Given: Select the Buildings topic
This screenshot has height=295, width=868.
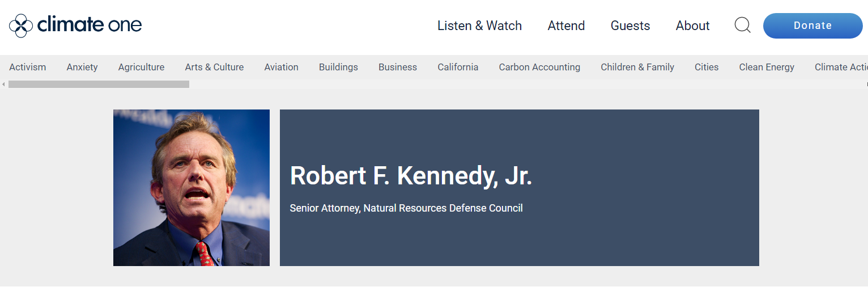Looking at the screenshot, I should [338, 67].
